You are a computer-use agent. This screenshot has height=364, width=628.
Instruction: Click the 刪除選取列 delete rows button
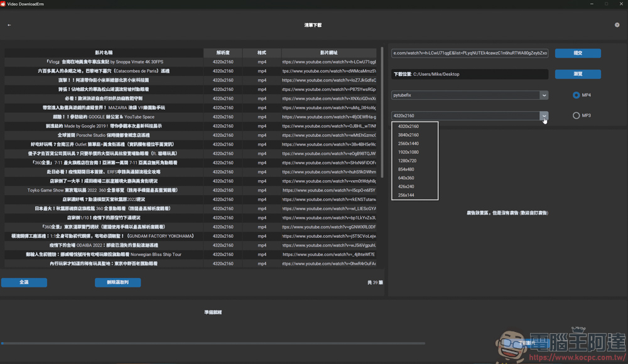pyautogui.click(x=118, y=282)
